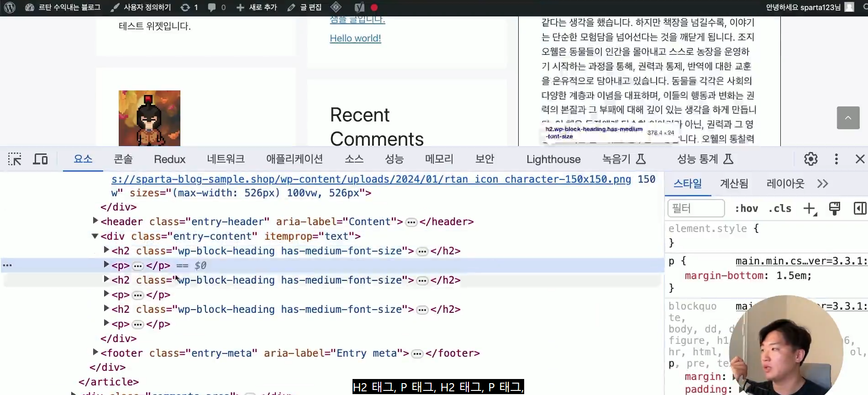Activate the inspect element picker icon
868x395 pixels.
point(15,159)
